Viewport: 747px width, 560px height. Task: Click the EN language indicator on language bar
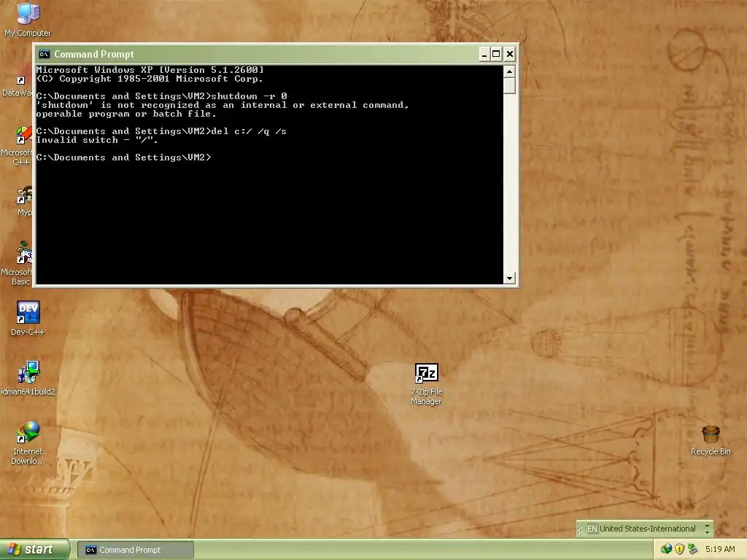[592, 529]
